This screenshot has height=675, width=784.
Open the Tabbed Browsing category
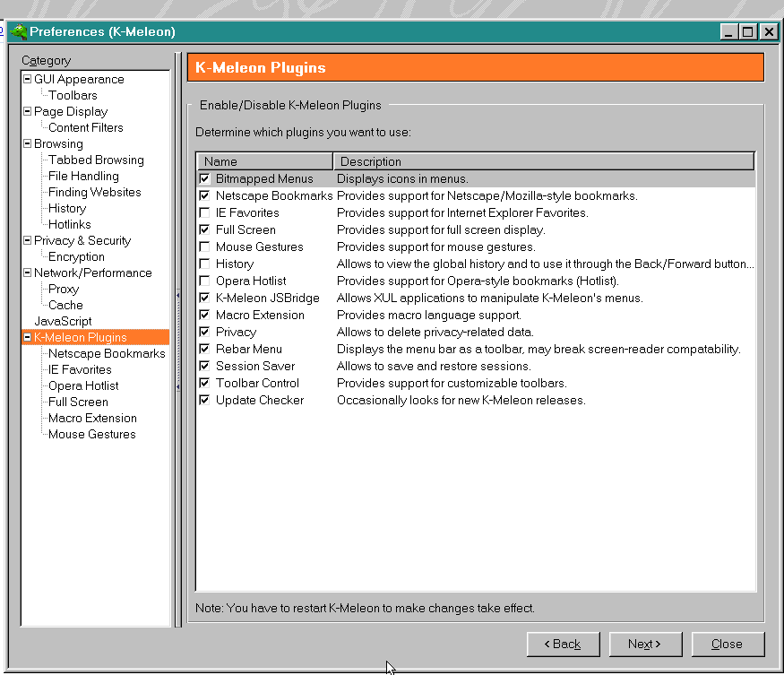[x=96, y=160]
